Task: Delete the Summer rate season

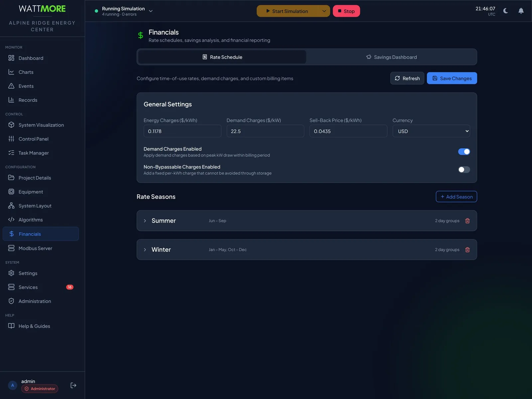Action: pos(467,221)
